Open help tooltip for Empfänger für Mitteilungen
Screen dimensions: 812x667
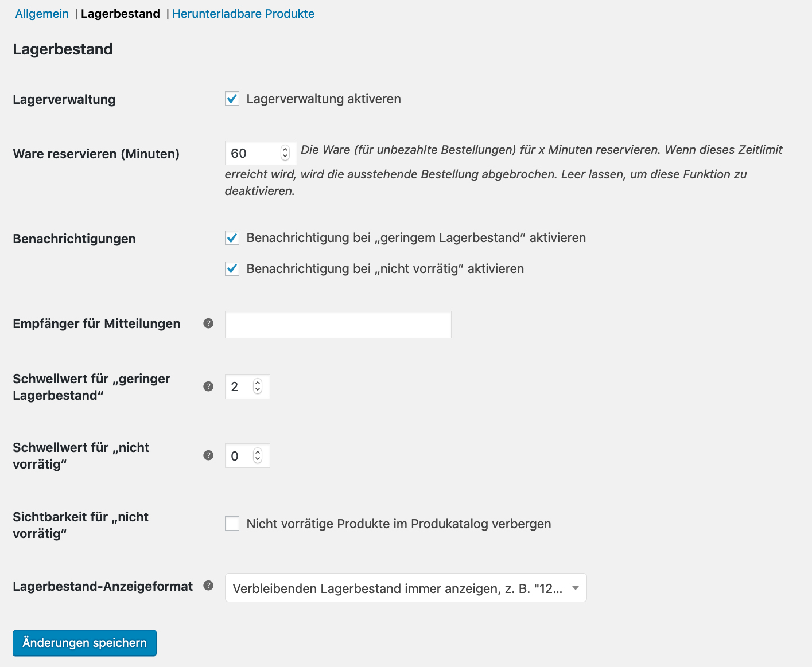pos(208,323)
